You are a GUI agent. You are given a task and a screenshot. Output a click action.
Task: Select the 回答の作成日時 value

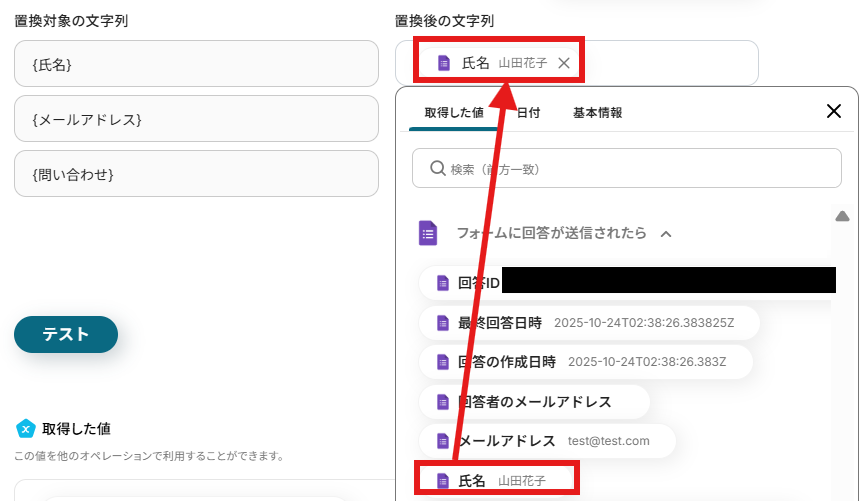click(585, 362)
